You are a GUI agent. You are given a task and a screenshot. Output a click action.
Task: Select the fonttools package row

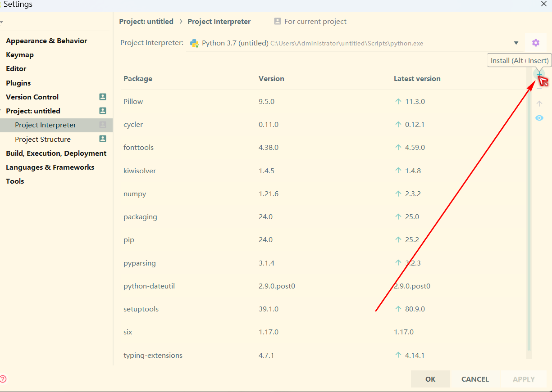[x=323, y=147]
